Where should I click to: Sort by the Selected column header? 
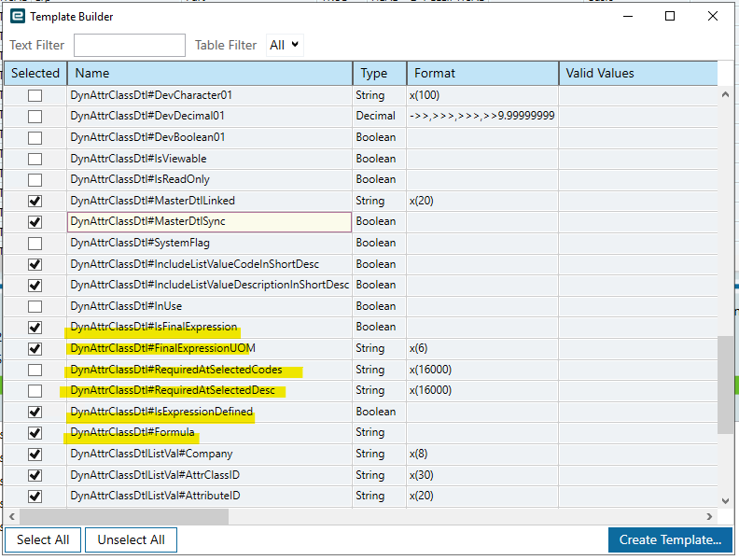click(35, 73)
